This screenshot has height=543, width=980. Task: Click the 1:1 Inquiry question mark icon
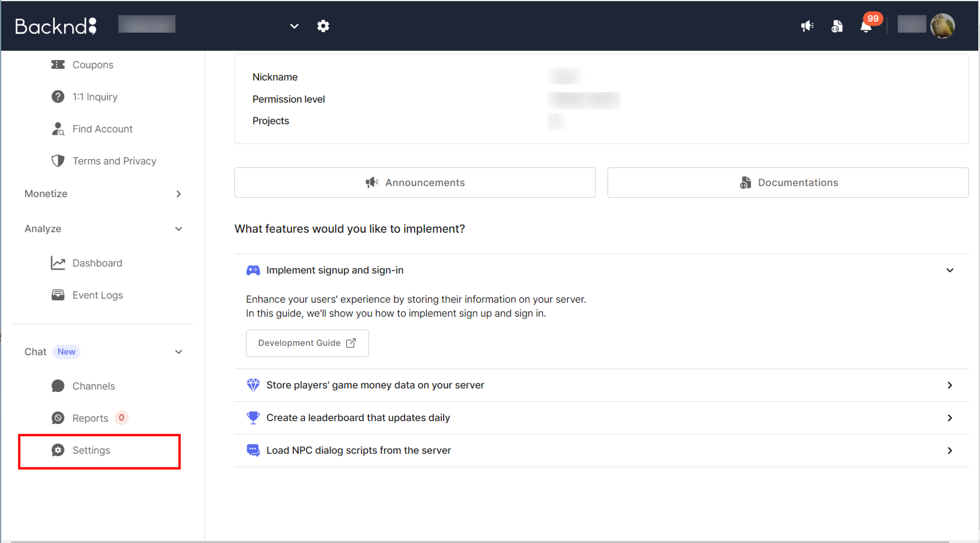pyautogui.click(x=58, y=97)
